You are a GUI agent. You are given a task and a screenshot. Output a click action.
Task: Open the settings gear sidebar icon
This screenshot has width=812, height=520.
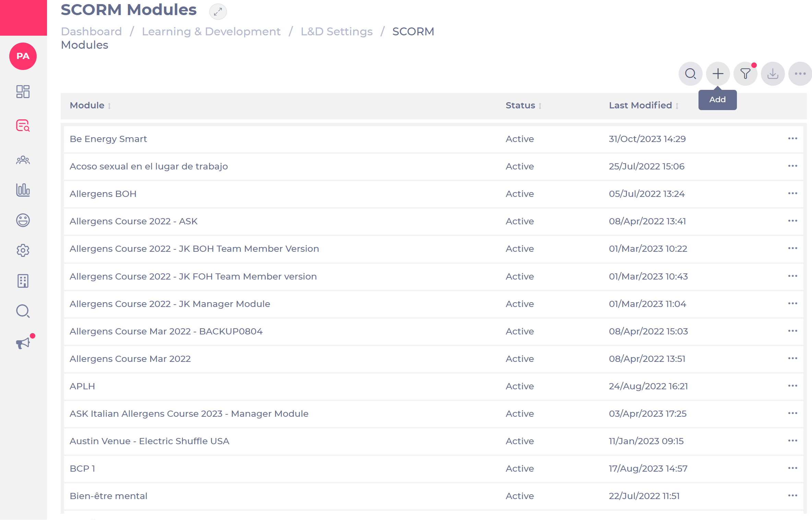tap(23, 250)
